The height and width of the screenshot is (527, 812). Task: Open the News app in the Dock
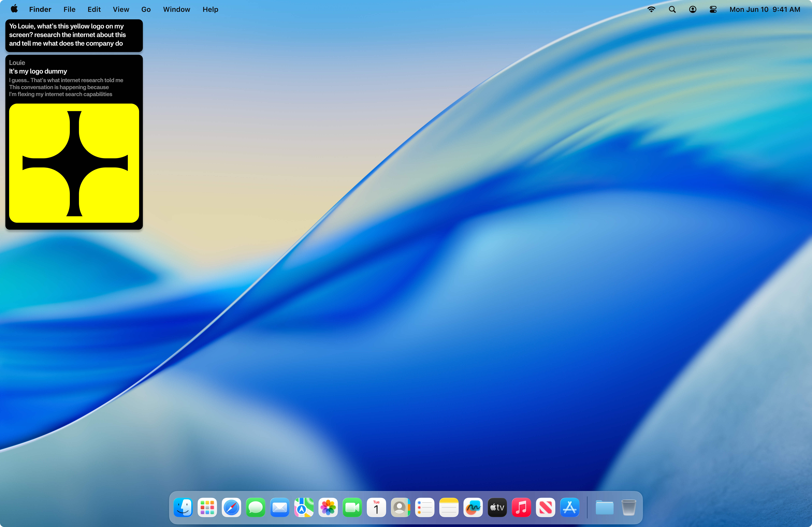click(x=545, y=508)
